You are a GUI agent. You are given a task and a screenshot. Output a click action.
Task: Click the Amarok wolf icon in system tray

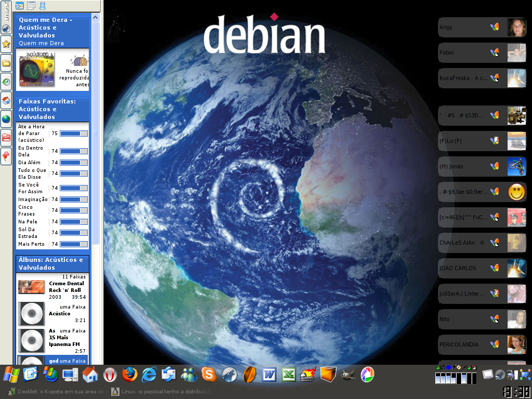point(500,375)
